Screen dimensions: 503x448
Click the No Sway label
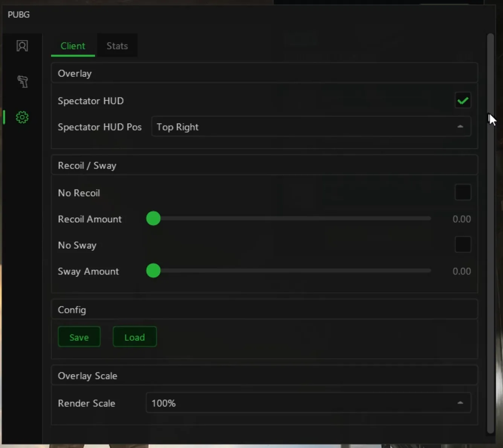(x=77, y=245)
